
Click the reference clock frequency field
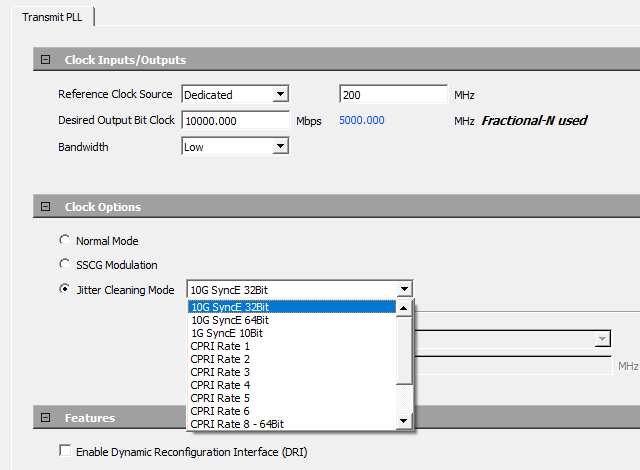coord(392,95)
